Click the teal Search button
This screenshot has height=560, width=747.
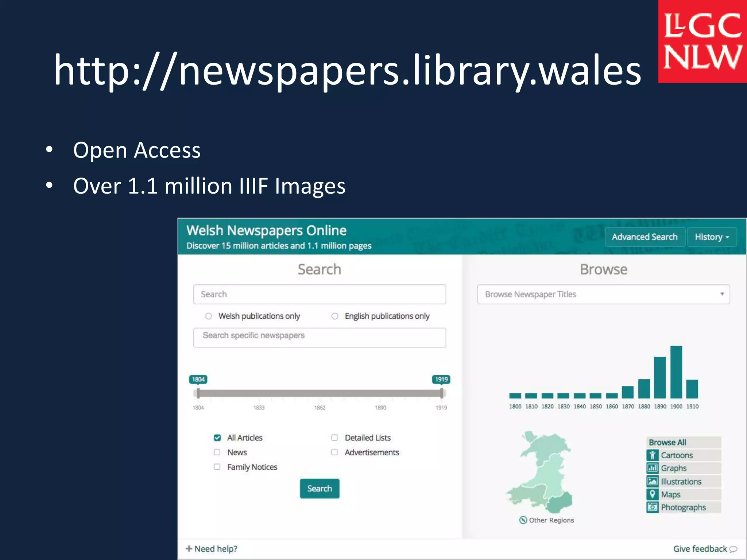[320, 489]
